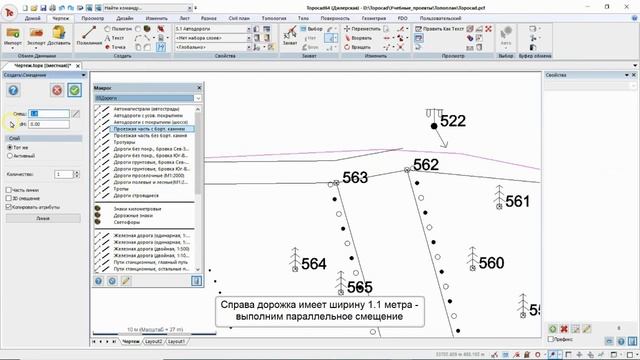Viewport: 640px width, 360px height.
Task: Expand the Экспорт dropdown arrow
Action: (x=36, y=48)
